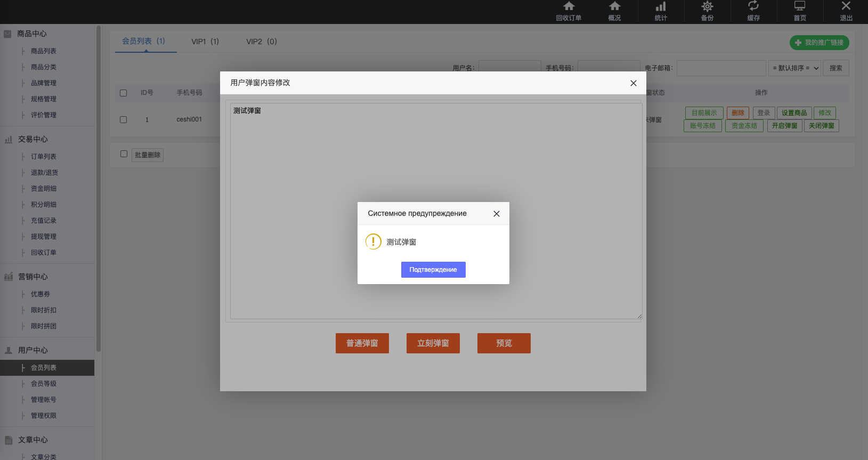The image size is (868, 460).
Task: Expand the 交易中心 sidebar section
Action: [x=33, y=139]
